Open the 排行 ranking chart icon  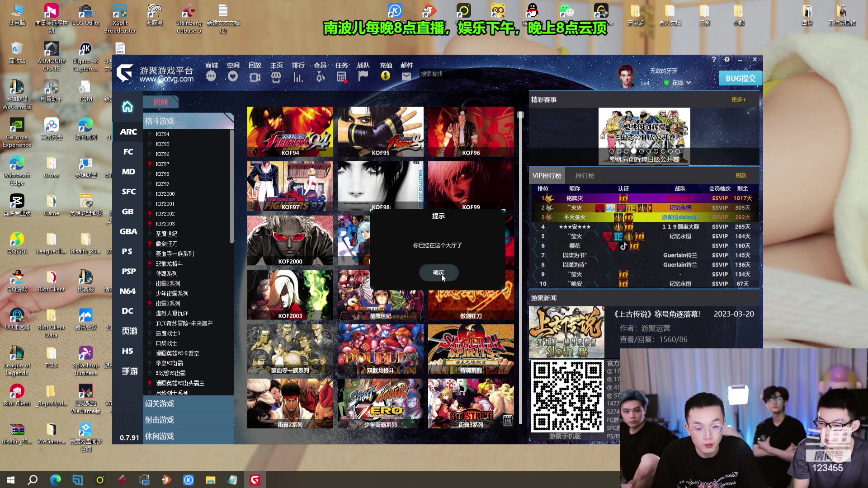298,77
